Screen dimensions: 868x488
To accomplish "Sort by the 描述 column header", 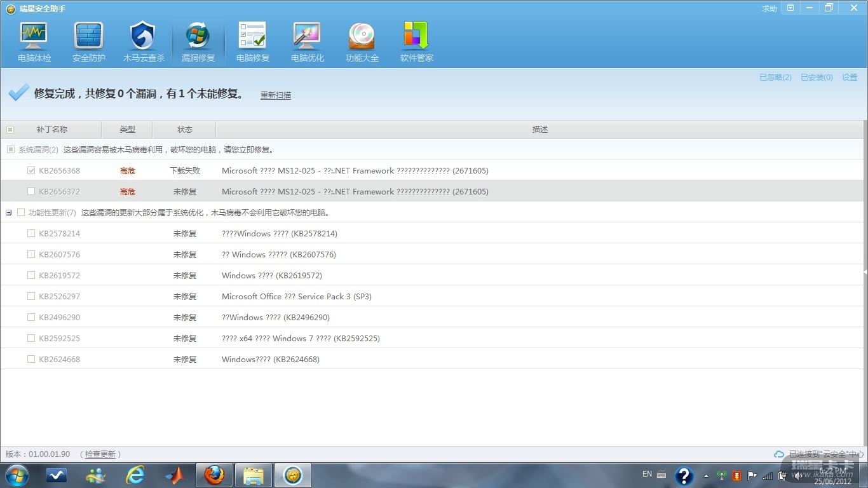I will (x=540, y=130).
